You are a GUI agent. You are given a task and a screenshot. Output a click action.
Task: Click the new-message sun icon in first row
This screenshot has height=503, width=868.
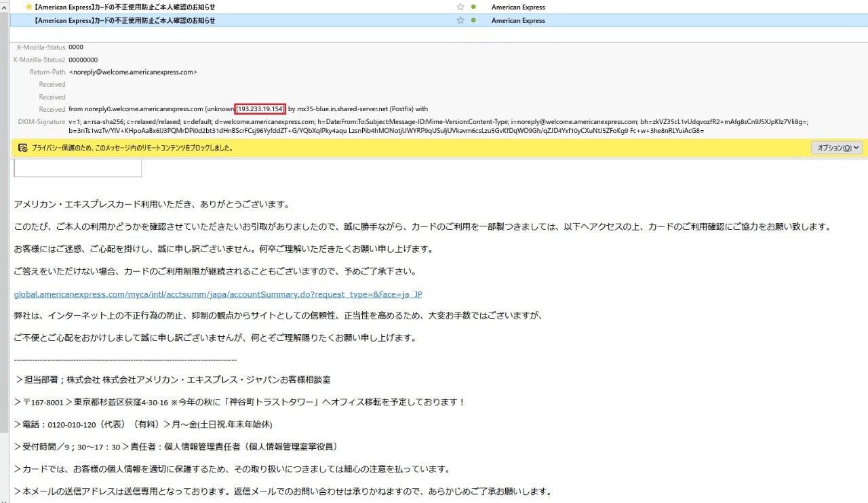point(28,7)
